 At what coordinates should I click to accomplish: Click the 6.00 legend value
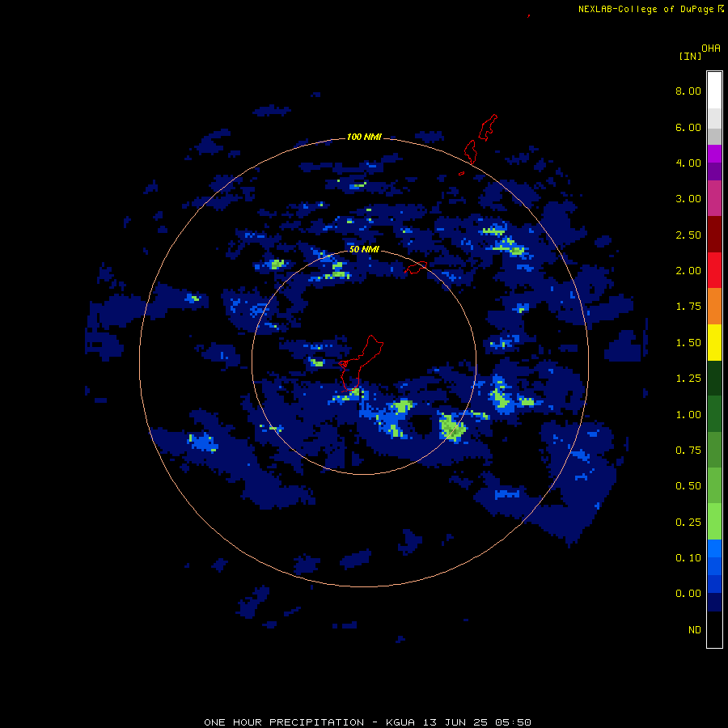(688, 127)
